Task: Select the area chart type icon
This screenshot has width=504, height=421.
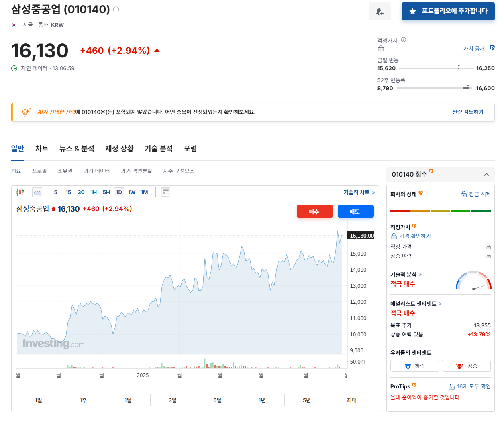Action: click(37, 192)
